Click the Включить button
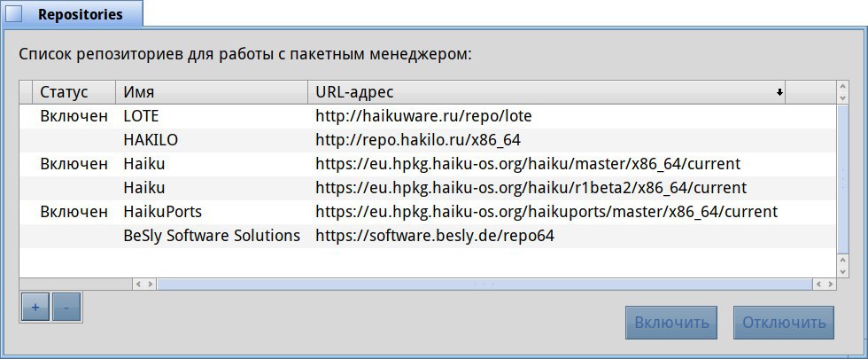 pyautogui.click(x=671, y=323)
